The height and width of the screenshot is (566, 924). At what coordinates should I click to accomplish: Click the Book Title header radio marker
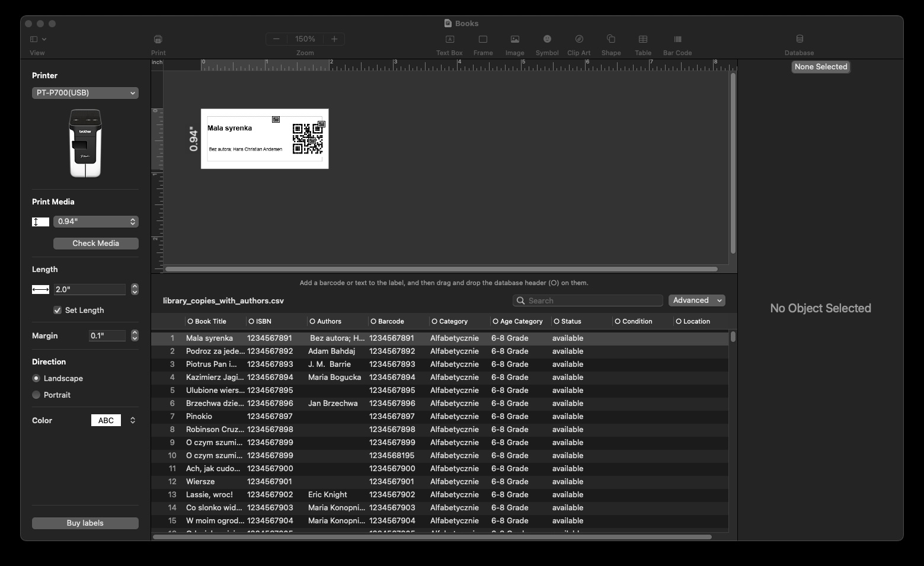[190, 321]
